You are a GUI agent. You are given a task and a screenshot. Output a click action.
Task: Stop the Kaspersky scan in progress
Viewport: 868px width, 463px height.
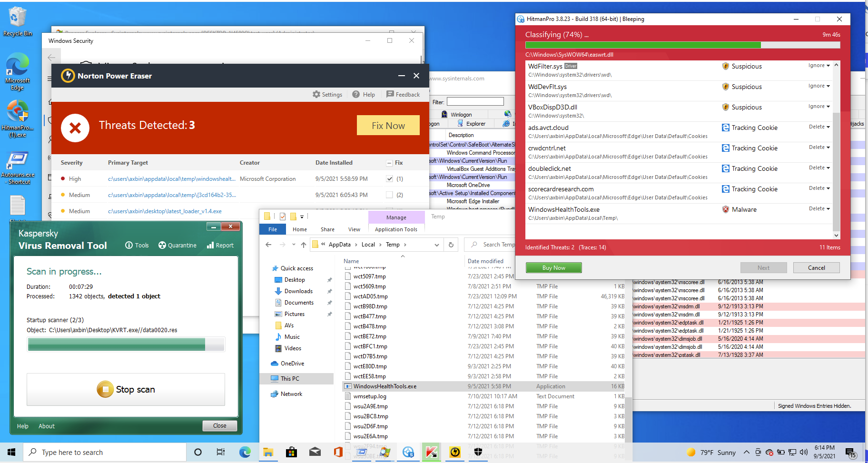pyautogui.click(x=126, y=389)
